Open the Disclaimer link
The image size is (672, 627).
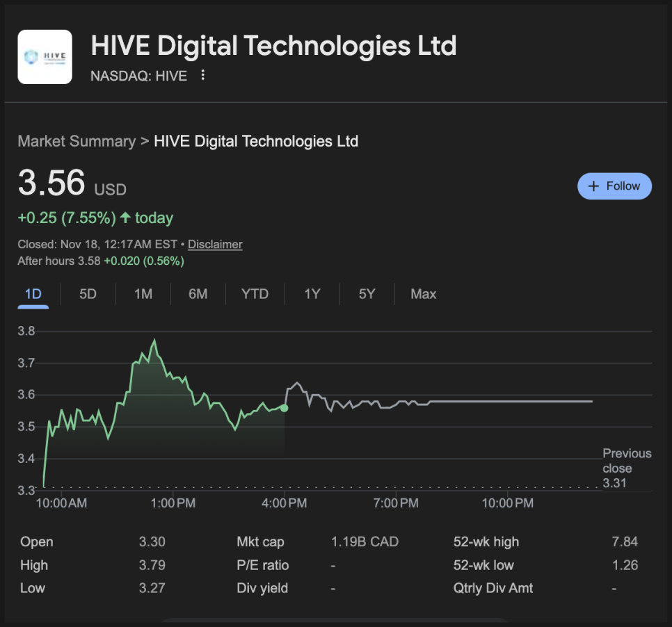[215, 244]
